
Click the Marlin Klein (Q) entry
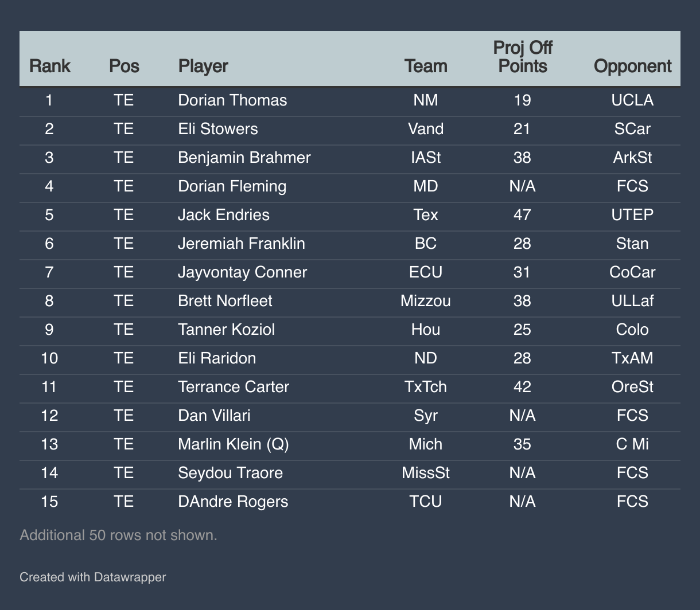(234, 444)
